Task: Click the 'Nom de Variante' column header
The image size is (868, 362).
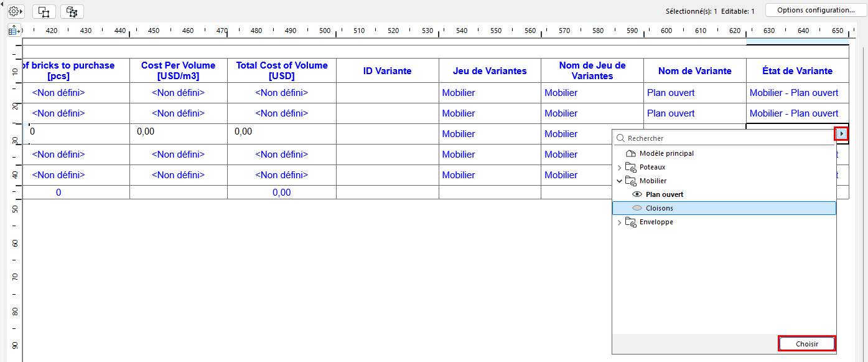Action: pos(694,70)
